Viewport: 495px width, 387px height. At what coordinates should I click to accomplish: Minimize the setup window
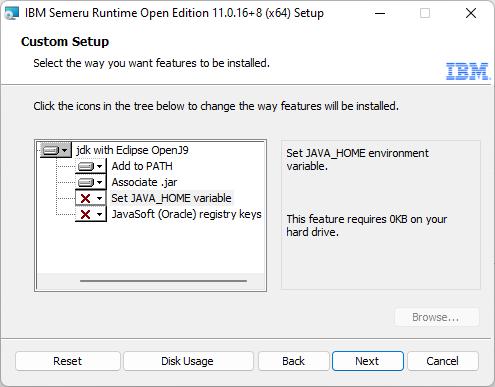click(380, 13)
